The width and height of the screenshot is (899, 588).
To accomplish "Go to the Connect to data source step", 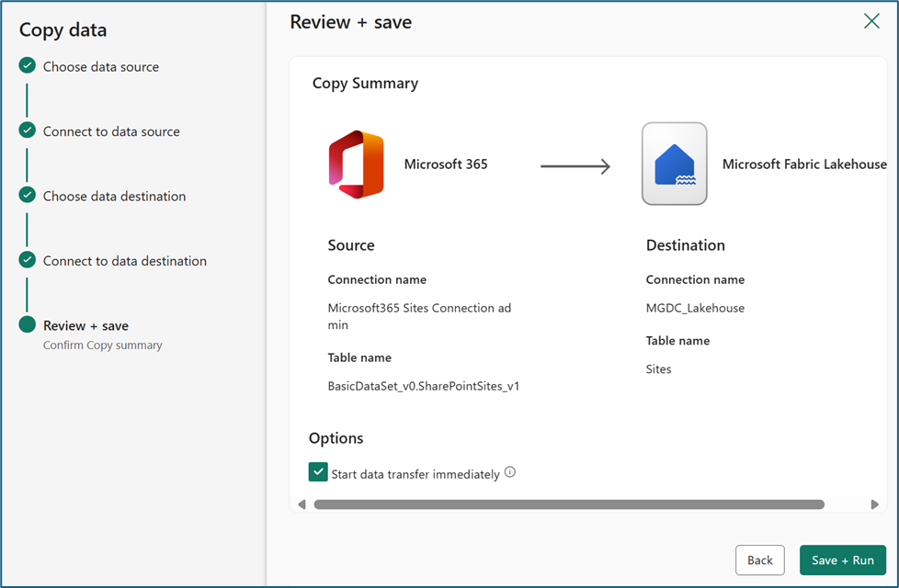I will 111,131.
